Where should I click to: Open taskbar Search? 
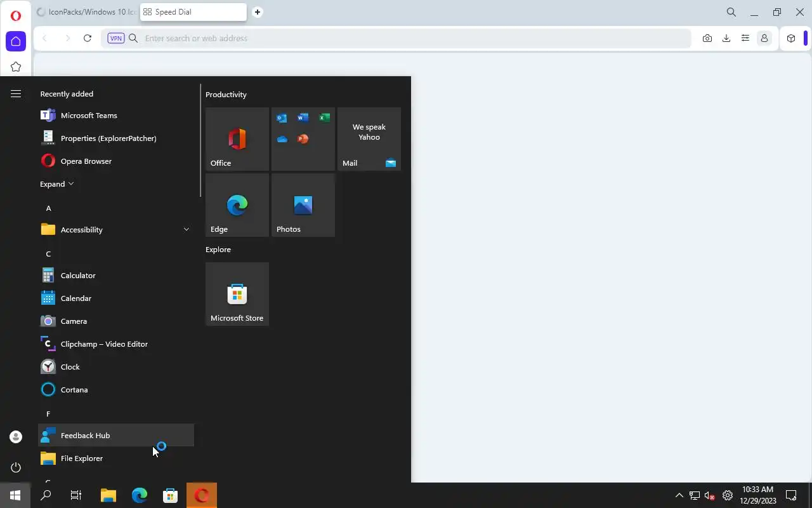click(46, 495)
